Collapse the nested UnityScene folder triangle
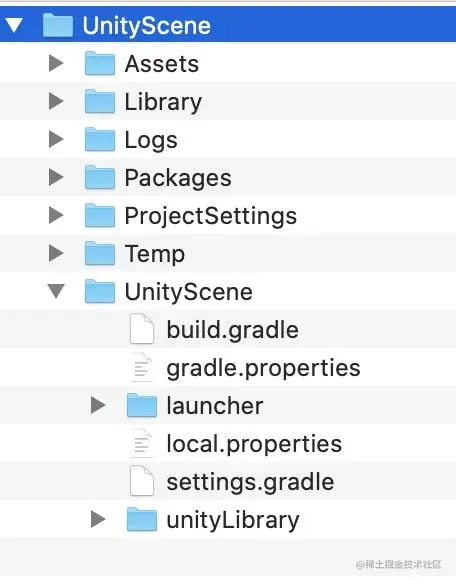Viewport: 456px width, 584px height. pos(56,291)
